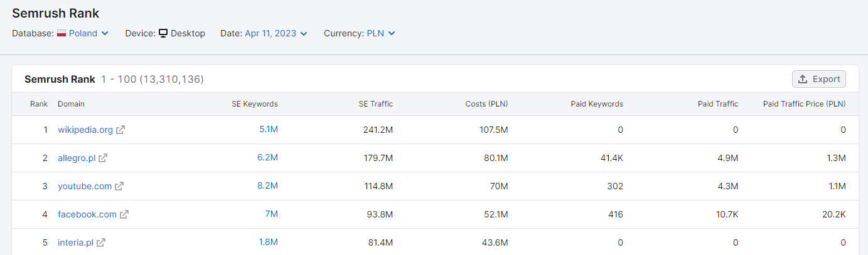868x255 pixels.
Task: Open youtube.com SE Keywords 8.2M link
Action: (267, 186)
